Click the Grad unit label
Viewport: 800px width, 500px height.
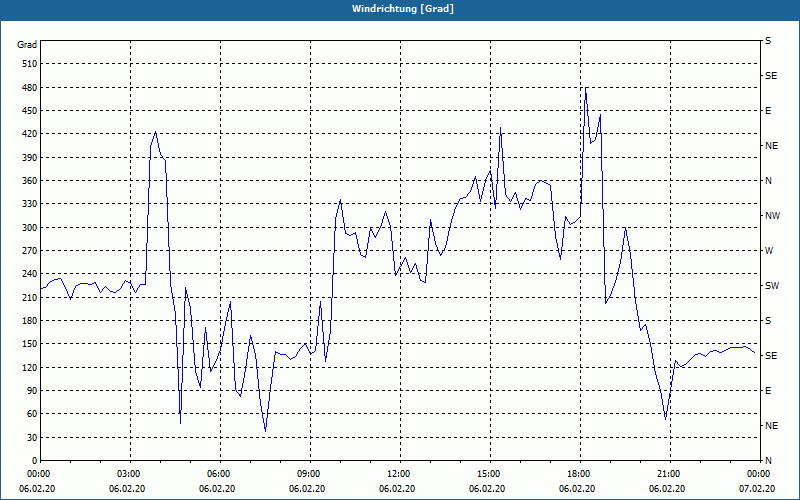pyautogui.click(x=27, y=45)
